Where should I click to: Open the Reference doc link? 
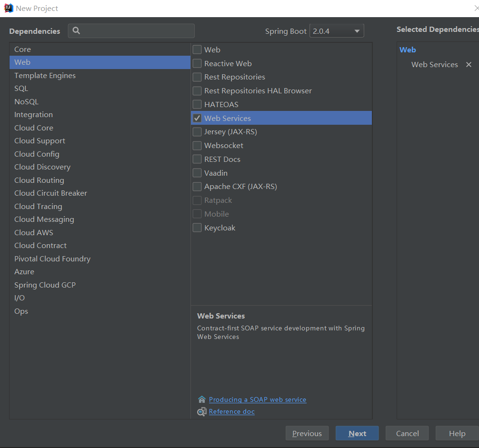pos(231,412)
